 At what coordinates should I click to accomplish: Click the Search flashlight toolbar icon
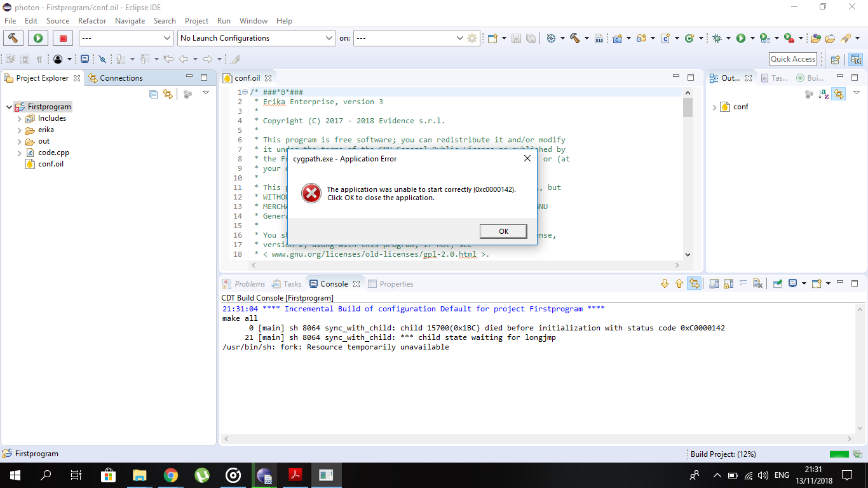click(847, 38)
